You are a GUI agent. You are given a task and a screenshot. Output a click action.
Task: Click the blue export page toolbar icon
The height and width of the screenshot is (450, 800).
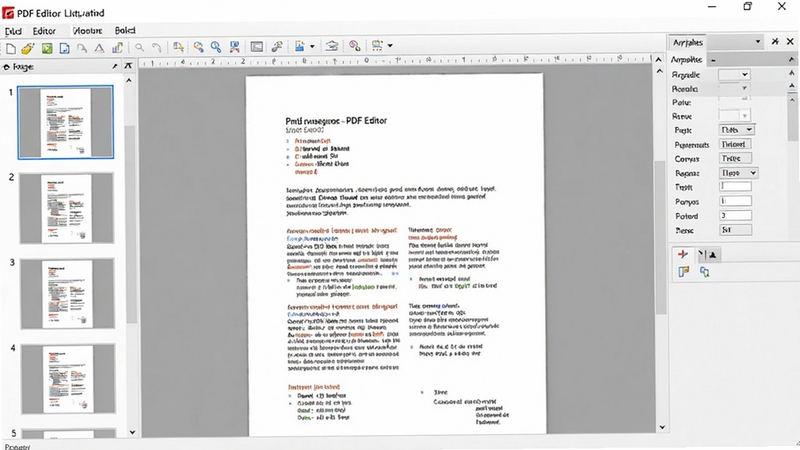coord(300,46)
